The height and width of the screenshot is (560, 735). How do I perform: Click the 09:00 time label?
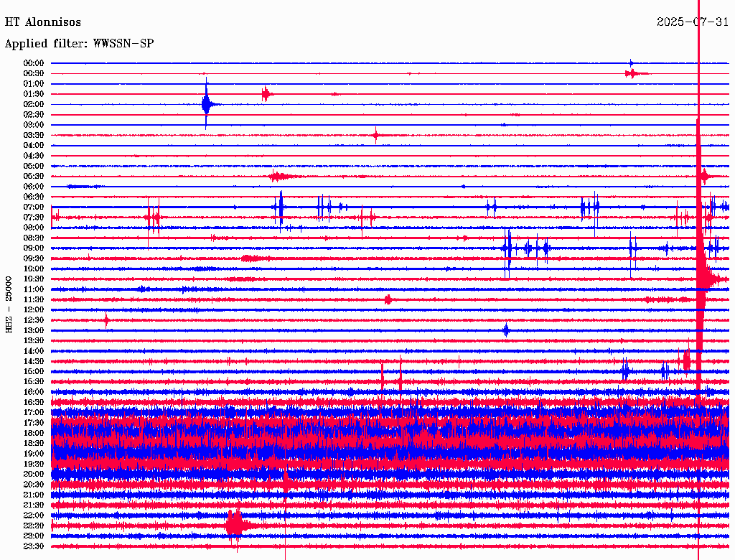point(34,248)
